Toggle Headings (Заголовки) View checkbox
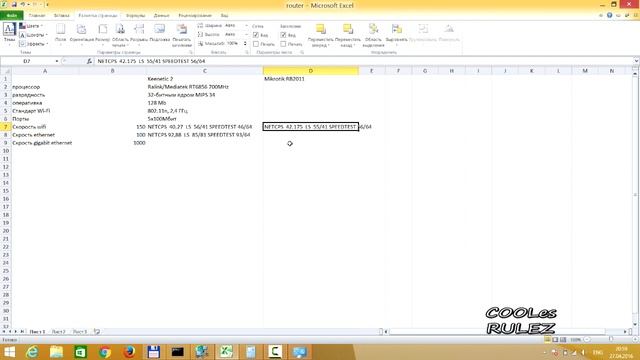Viewport: 640px width, 360px height. point(283,35)
